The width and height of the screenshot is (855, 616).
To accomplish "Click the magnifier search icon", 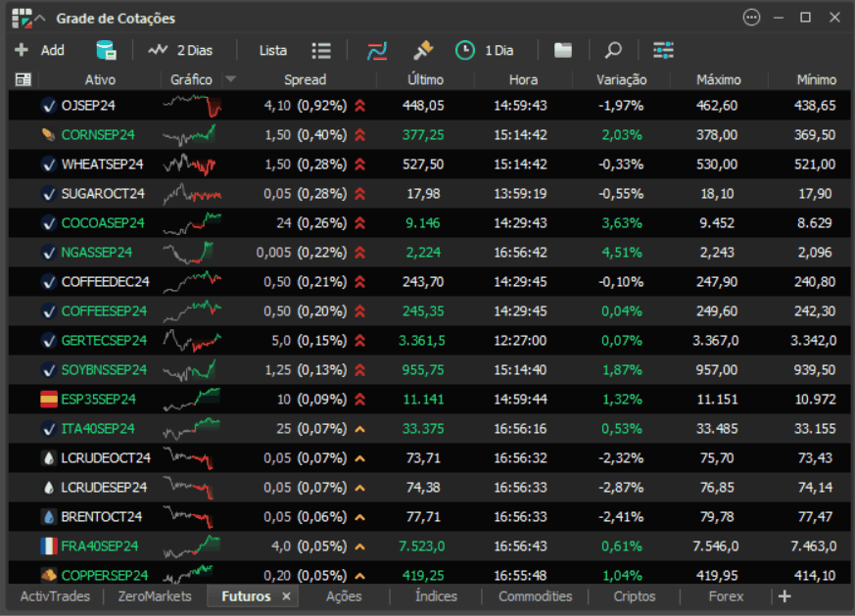I will pos(613,50).
